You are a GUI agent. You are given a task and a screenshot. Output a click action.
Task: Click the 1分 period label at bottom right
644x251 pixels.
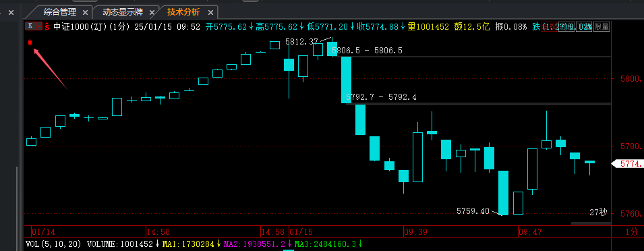(632, 231)
